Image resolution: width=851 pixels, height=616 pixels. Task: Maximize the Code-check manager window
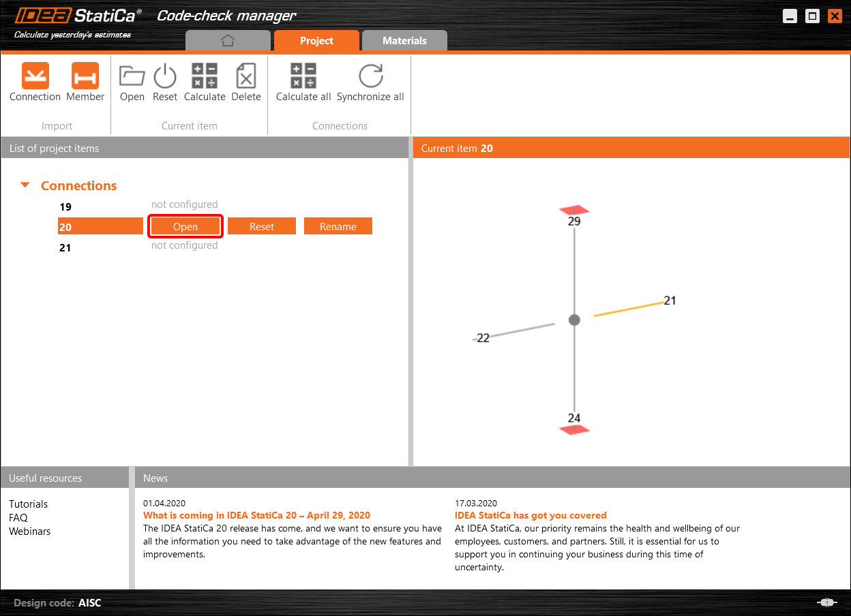[x=812, y=16]
